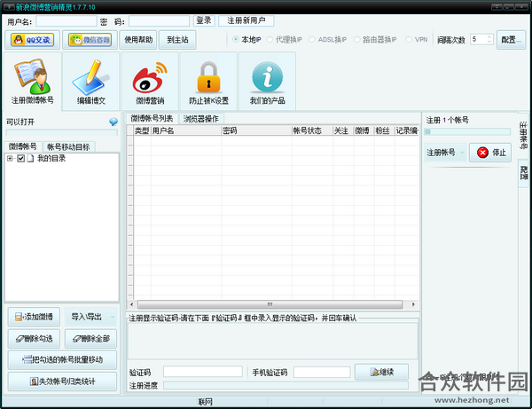Image resolution: width=532 pixels, height=409 pixels.
Task: Click the red X stop icon
Action: pyautogui.click(x=482, y=153)
